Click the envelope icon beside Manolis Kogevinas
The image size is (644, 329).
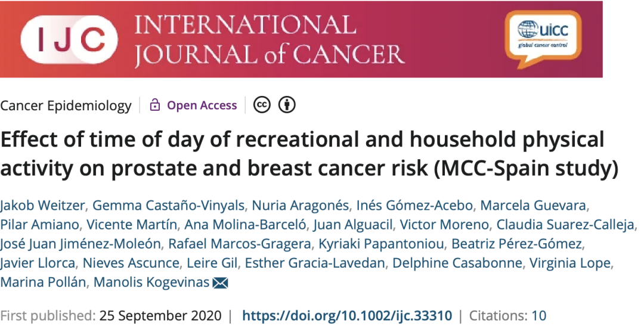click(220, 283)
